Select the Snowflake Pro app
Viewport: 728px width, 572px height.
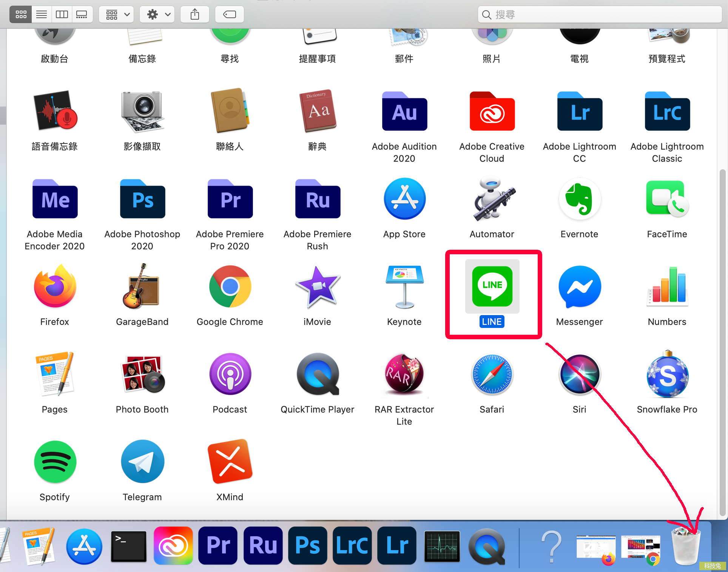(667, 374)
